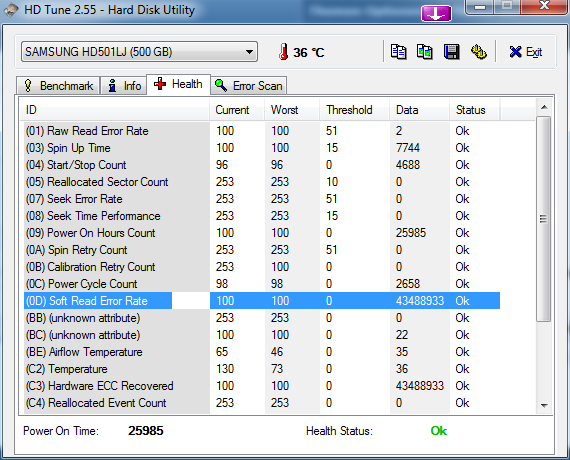
Task: Minimize the HD Tune window
Action: click(x=480, y=7)
